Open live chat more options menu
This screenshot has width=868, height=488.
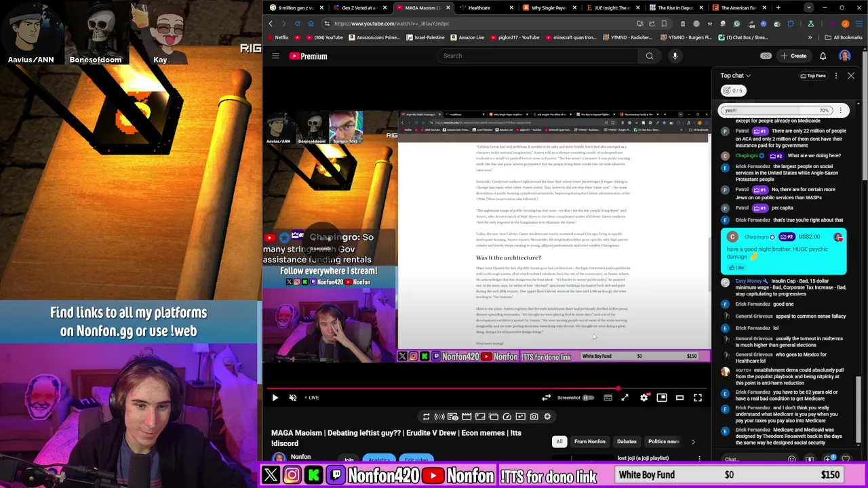pos(836,76)
